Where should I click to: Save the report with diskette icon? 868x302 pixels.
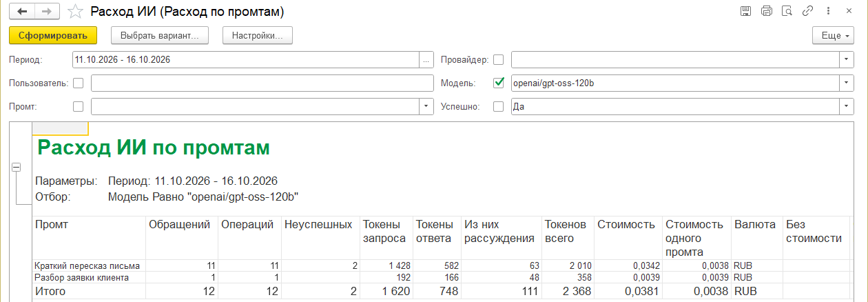coord(745,12)
